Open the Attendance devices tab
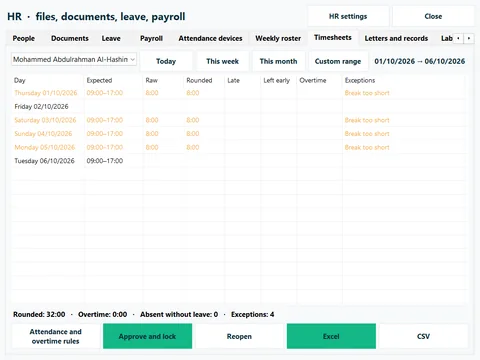This screenshot has height=360, width=480. click(x=210, y=38)
